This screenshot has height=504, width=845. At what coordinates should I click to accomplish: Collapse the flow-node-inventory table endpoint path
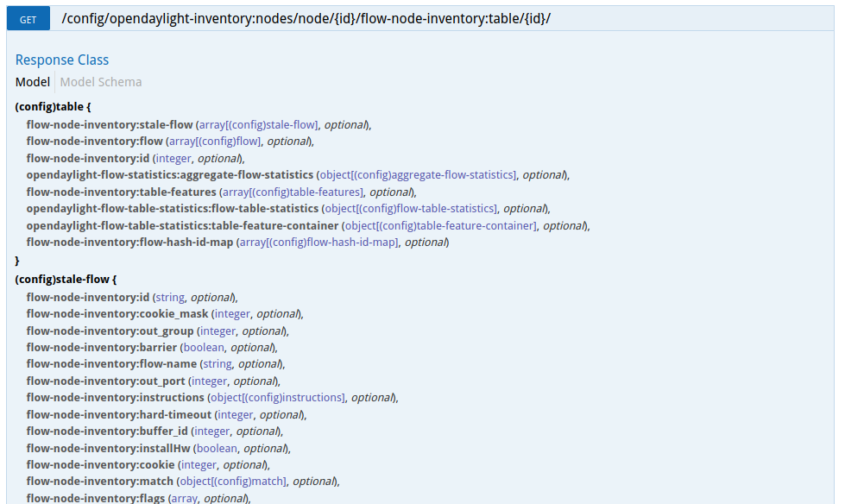pos(318,18)
